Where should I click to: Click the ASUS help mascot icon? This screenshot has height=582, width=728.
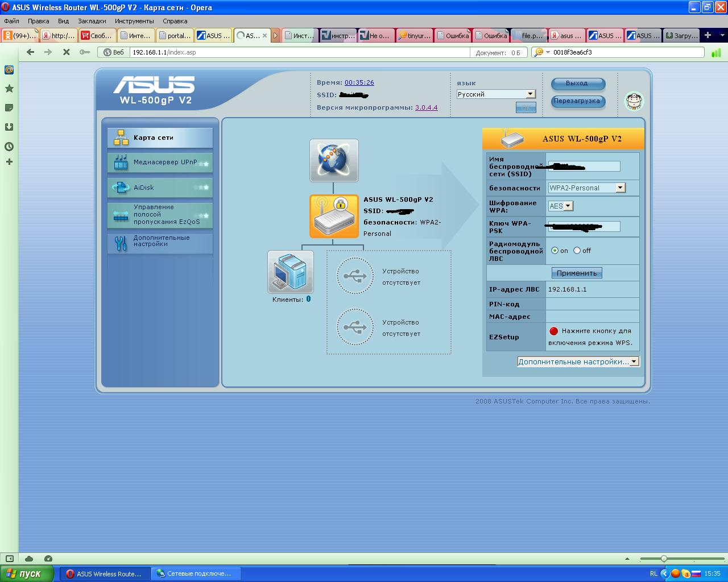click(x=634, y=101)
